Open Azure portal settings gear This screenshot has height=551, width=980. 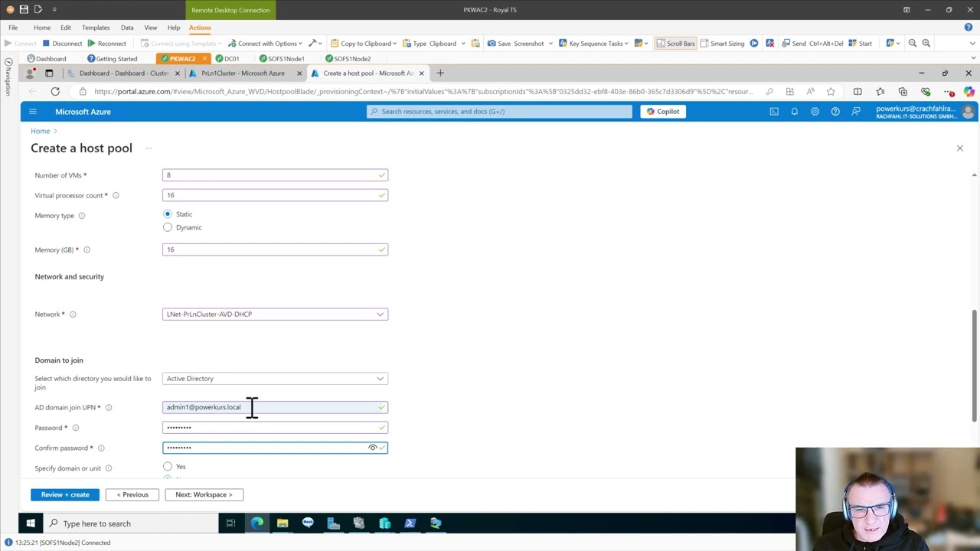tap(815, 112)
